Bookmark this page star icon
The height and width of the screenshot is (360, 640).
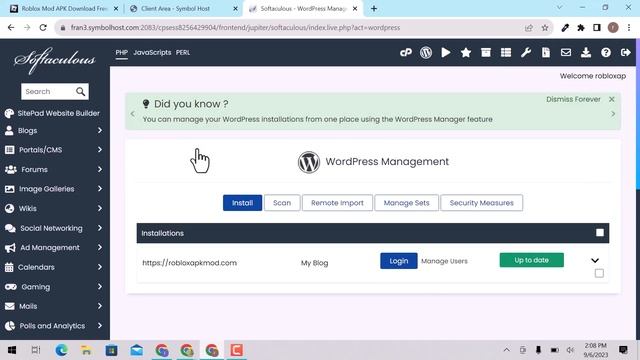[545, 28]
